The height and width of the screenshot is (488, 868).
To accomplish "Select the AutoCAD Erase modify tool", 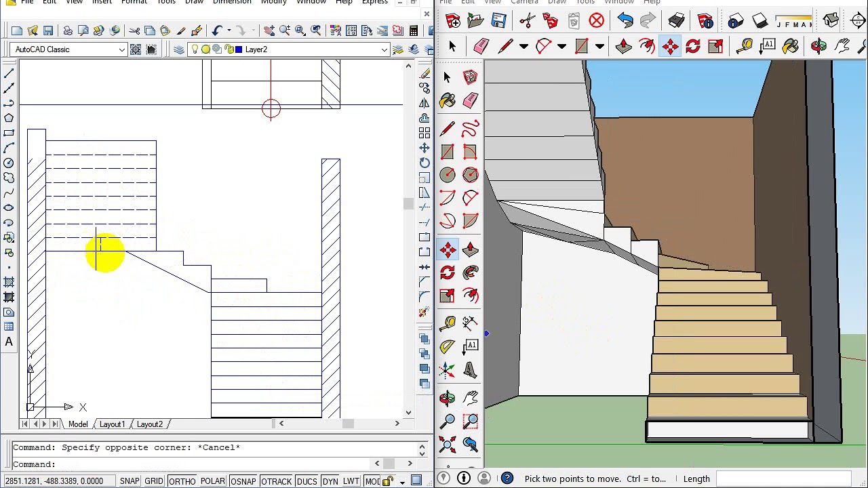I will point(425,73).
